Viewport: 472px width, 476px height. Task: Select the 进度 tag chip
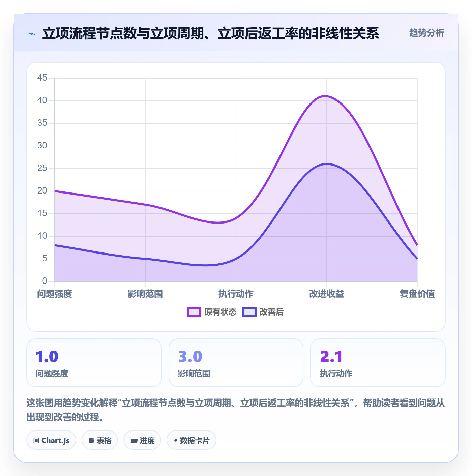click(x=142, y=440)
